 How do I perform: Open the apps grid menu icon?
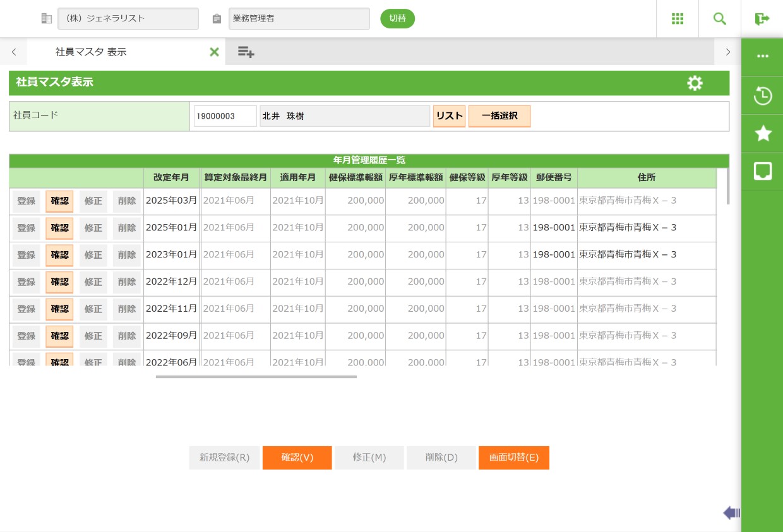click(x=678, y=19)
